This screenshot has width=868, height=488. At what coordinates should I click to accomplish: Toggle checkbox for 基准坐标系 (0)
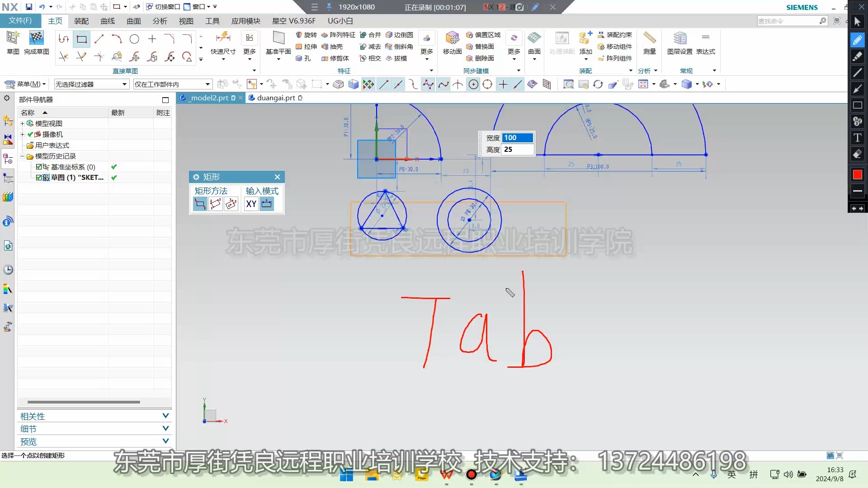click(39, 167)
